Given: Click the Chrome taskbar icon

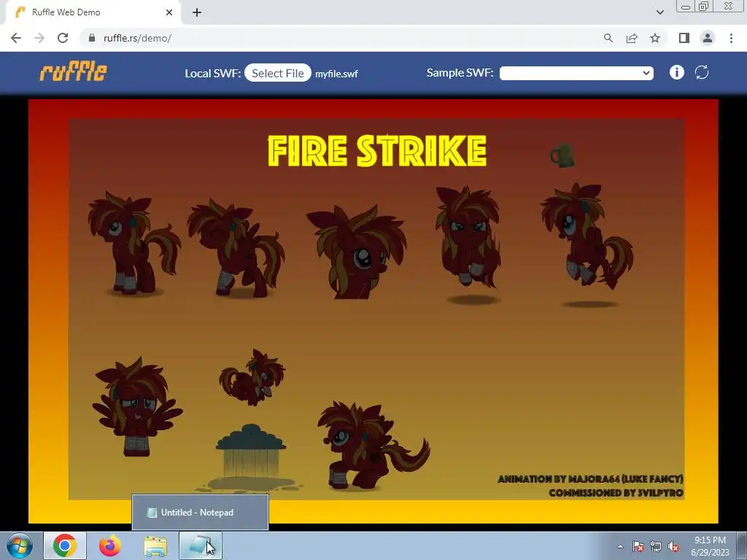Looking at the screenshot, I should point(65,545).
